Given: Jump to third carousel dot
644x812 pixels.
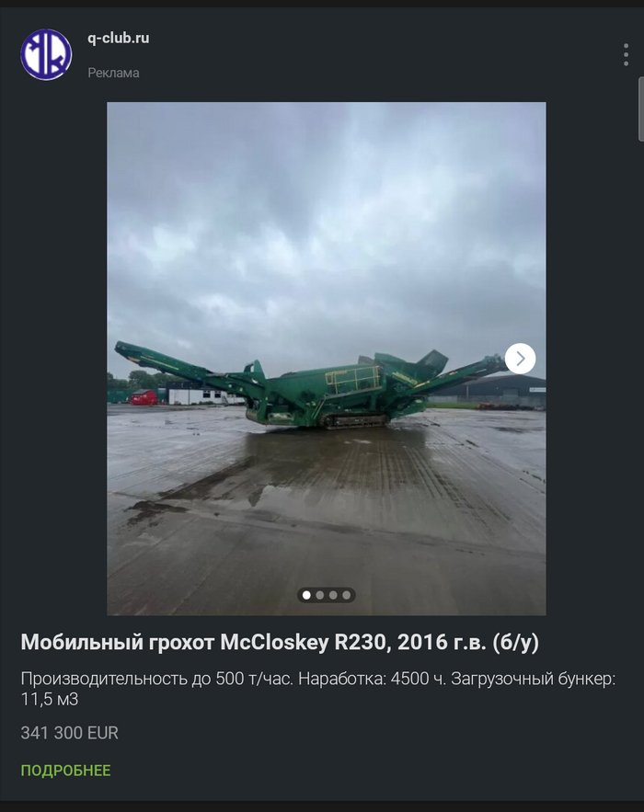Looking at the screenshot, I should coord(333,595).
